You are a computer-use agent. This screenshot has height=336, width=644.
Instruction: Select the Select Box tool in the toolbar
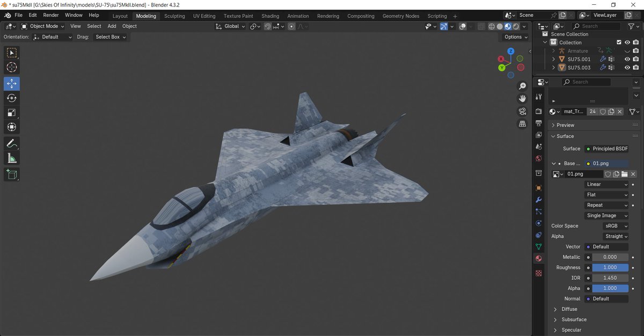(11, 53)
